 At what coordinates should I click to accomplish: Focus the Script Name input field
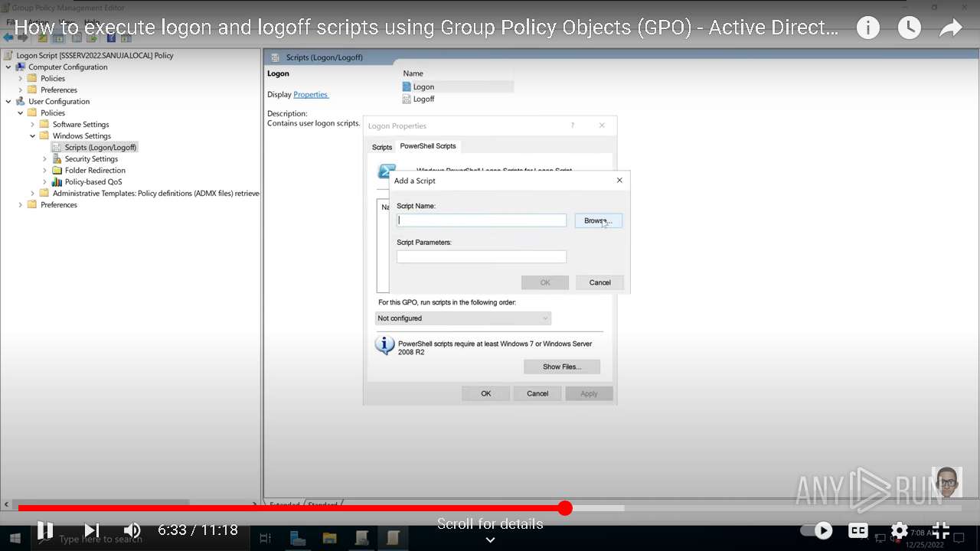pos(482,220)
